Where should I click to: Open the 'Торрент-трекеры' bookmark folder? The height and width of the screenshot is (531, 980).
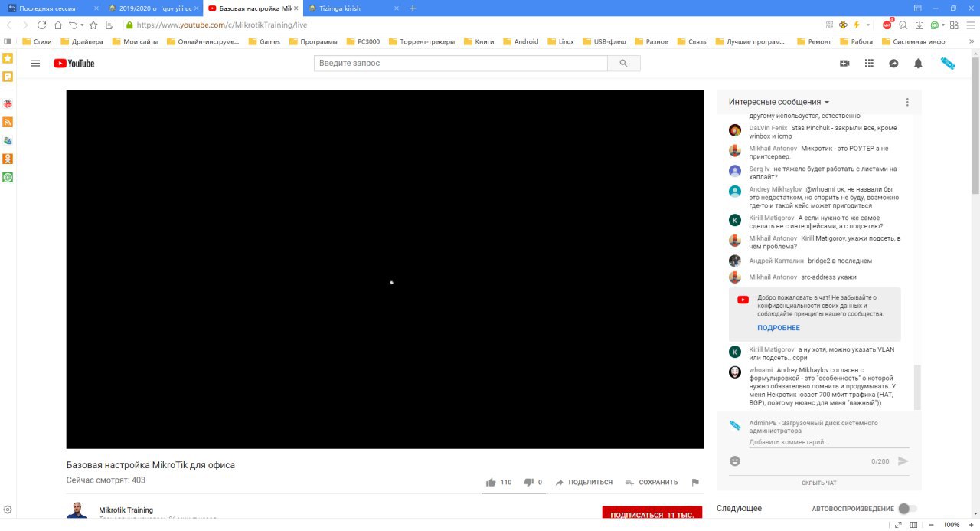tap(421, 41)
